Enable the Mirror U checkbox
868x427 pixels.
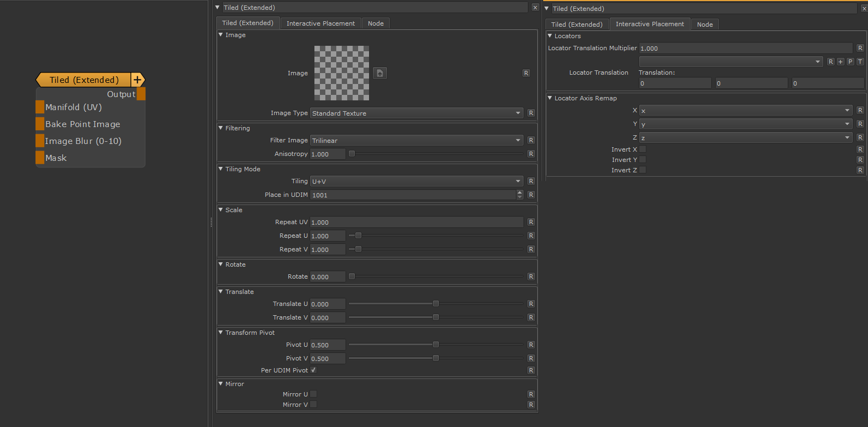pos(313,394)
